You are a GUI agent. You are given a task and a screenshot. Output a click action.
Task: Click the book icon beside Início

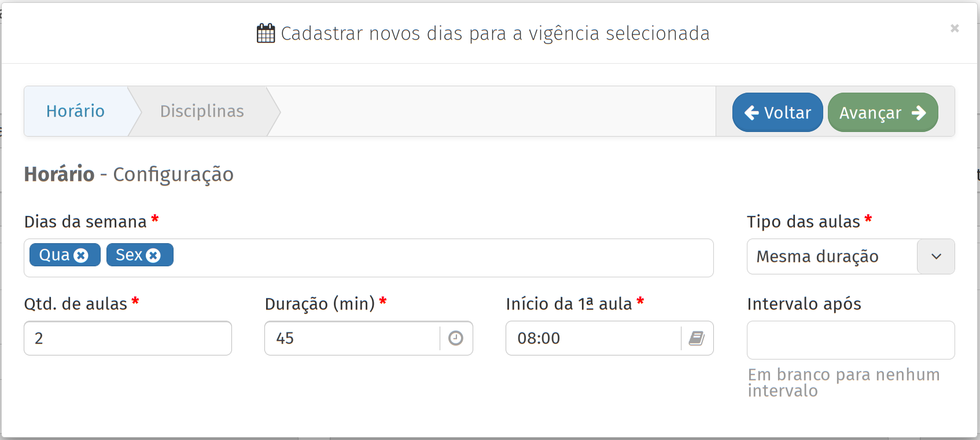697,338
